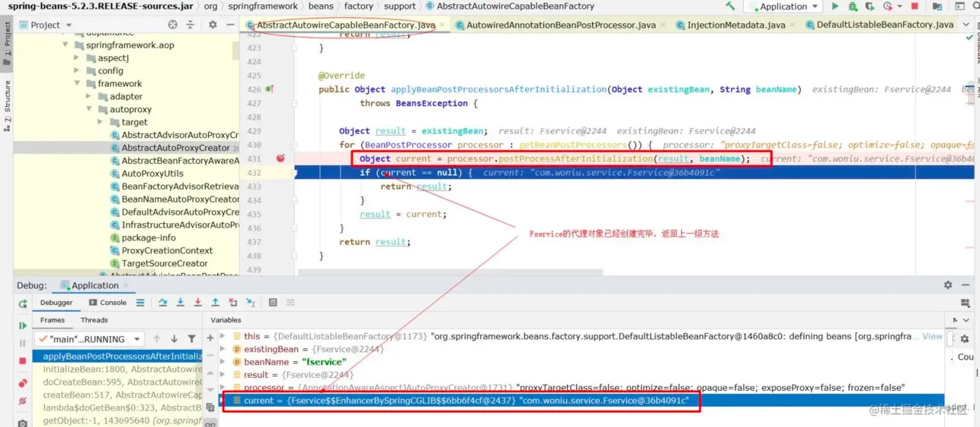The image size is (980, 427).
Task: Click the Step Out debug icon
Action: point(216,302)
